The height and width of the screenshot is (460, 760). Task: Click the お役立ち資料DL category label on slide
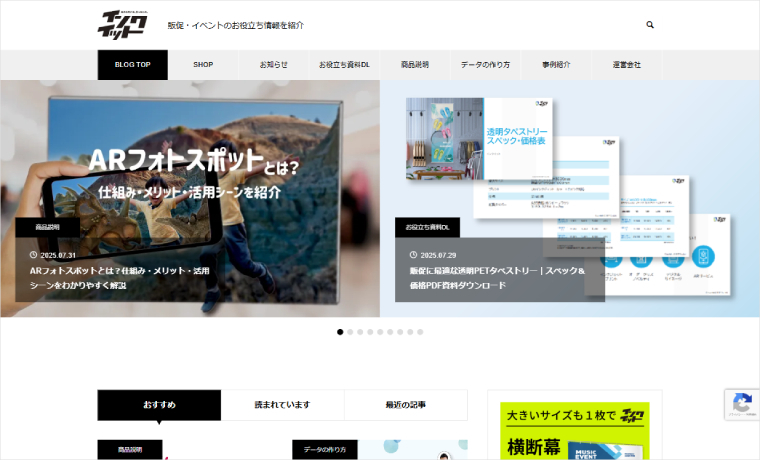click(427, 228)
